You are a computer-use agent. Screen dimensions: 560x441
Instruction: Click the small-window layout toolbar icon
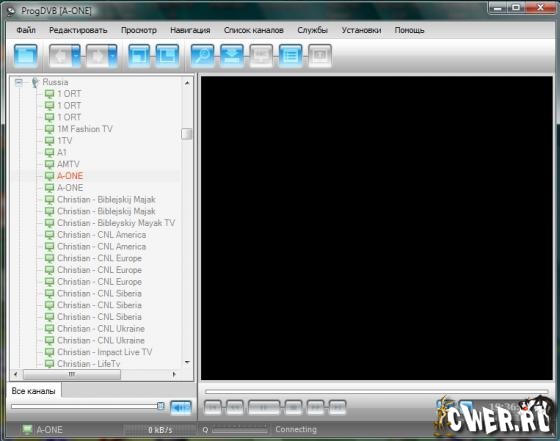coord(139,56)
